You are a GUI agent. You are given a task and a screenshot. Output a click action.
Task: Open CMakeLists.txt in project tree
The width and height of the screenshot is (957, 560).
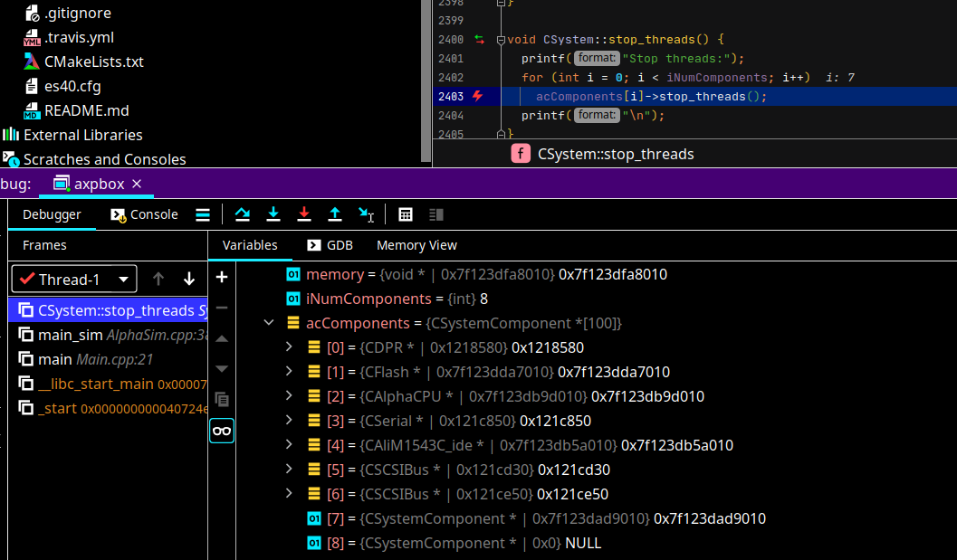(x=83, y=62)
